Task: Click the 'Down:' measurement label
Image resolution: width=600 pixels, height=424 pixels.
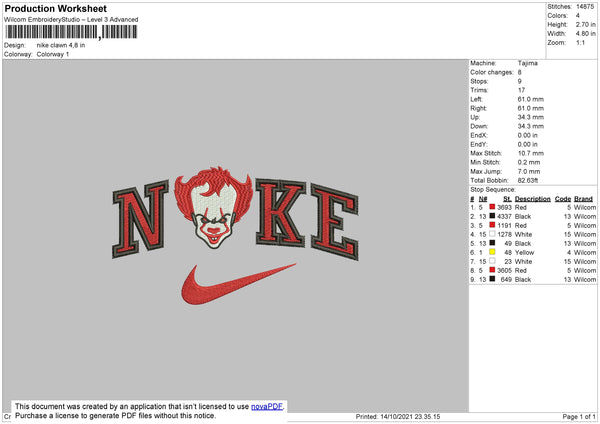Action: (479, 126)
